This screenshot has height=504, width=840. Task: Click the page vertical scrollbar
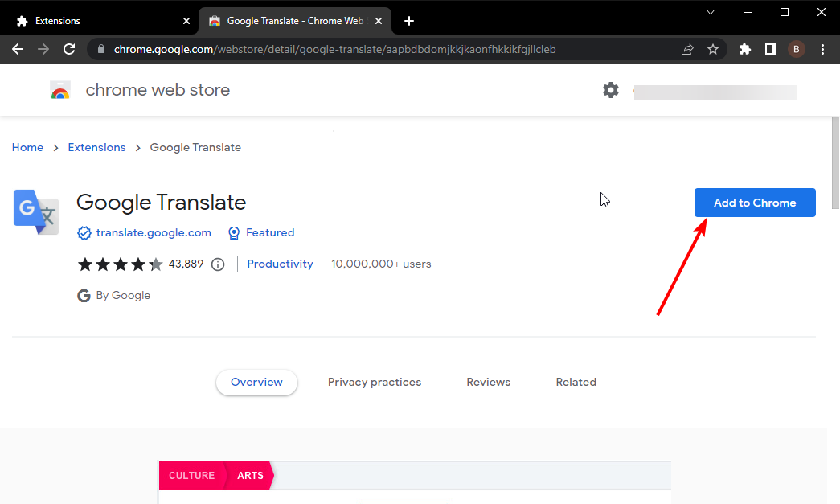click(835, 163)
